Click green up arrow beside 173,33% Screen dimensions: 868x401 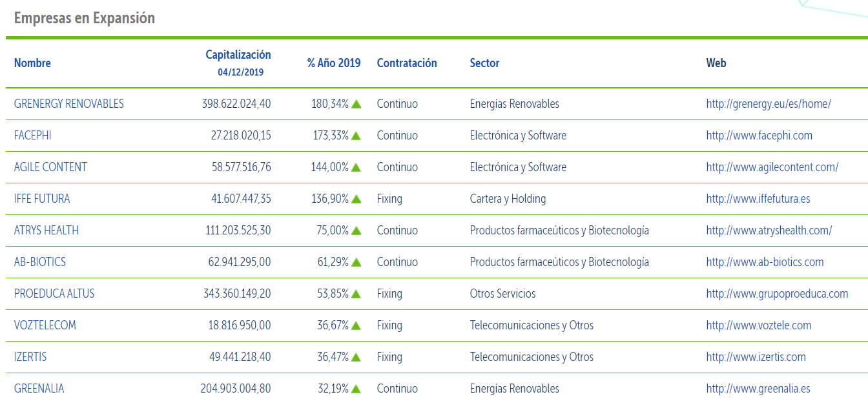coord(356,136)
